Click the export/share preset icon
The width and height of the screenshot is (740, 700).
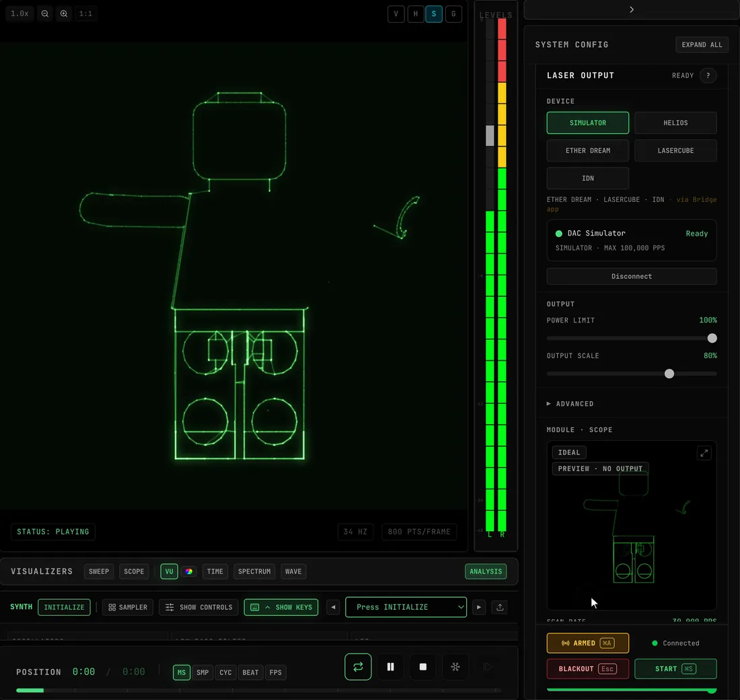tap(500, 607)
